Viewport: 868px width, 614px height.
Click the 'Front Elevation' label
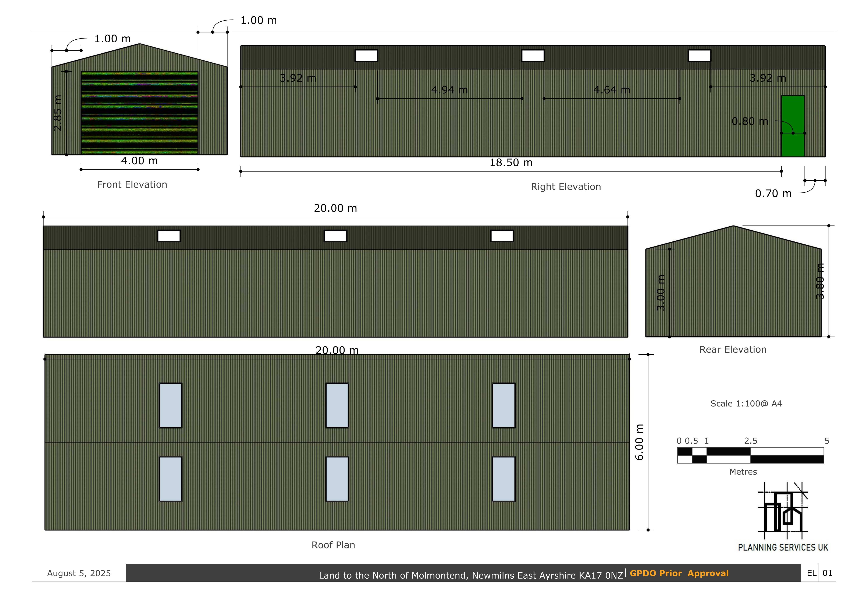(x=132, y=185)
